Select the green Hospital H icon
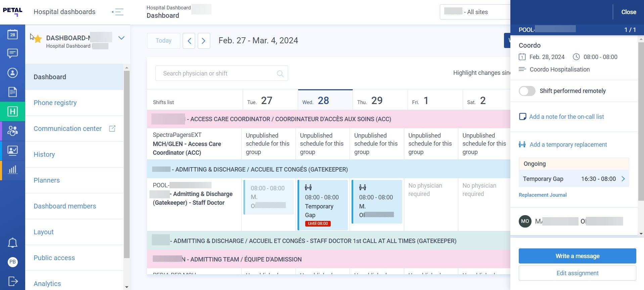The image size is (644, 290). point(12,111)
